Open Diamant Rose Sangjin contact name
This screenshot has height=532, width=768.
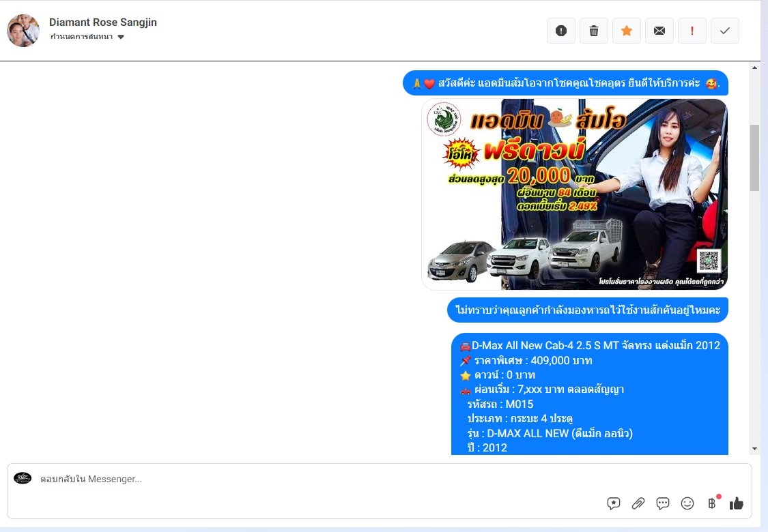click(103, 22)
